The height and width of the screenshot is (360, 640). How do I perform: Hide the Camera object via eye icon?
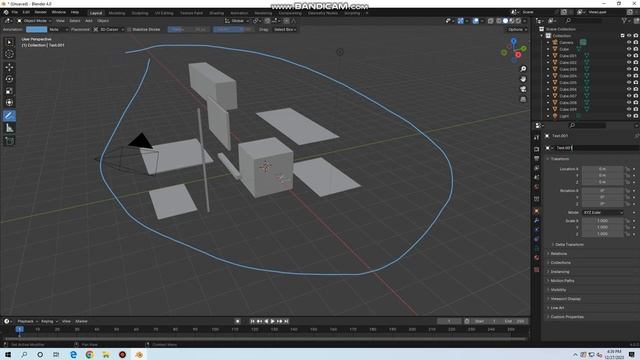[629, 42]
